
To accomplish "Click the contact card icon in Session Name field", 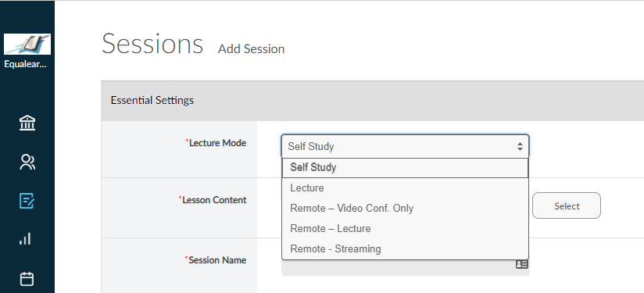I will click(x=521, y=264).
